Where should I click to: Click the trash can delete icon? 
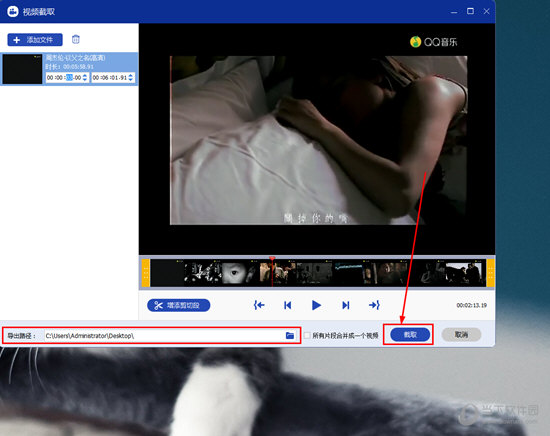(76, 39)
